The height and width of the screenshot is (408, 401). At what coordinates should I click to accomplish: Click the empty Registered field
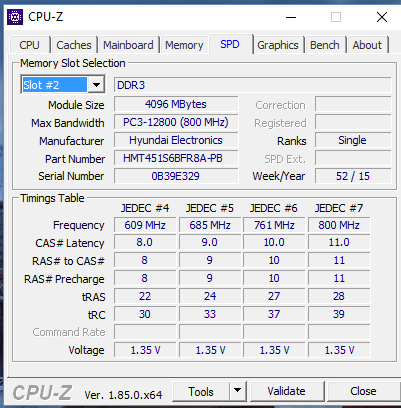pos(353,122)
